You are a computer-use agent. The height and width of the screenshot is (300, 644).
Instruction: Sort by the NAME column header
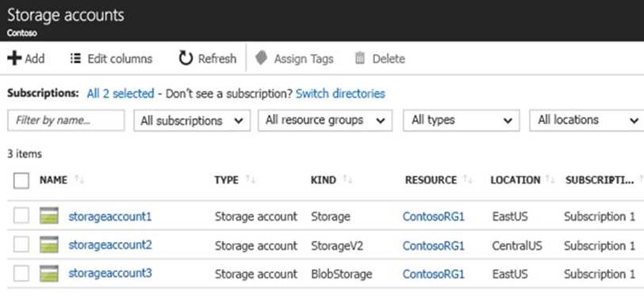(x=53, y=180)
